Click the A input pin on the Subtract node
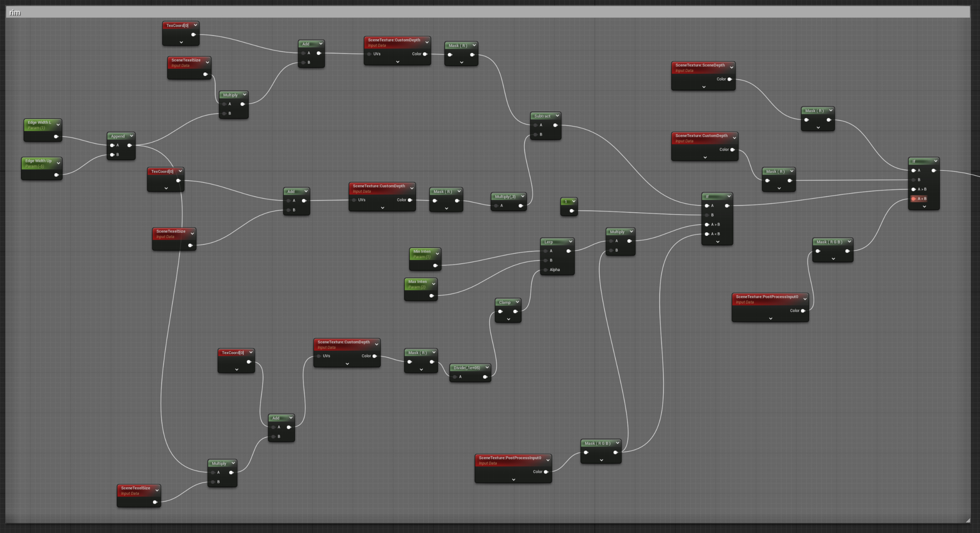Screen dimensions: 980x533 535,125
